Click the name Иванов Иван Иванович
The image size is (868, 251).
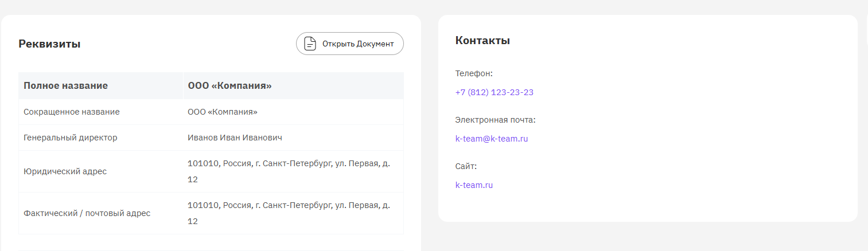click(235, 138)
